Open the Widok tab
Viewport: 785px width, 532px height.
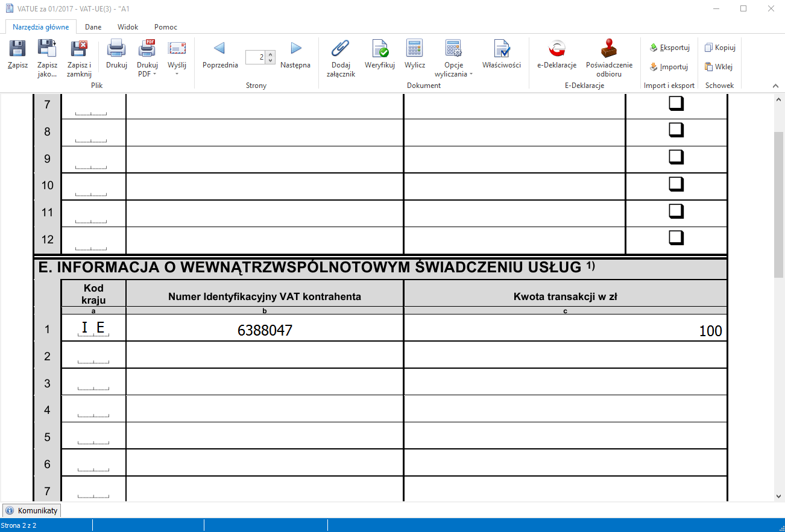click(128, 27)
